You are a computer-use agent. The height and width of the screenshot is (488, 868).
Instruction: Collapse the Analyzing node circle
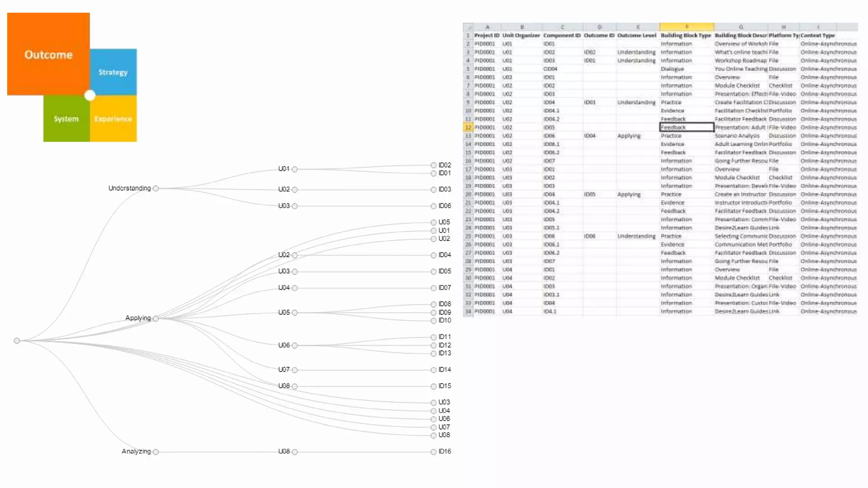coord(156,452)
